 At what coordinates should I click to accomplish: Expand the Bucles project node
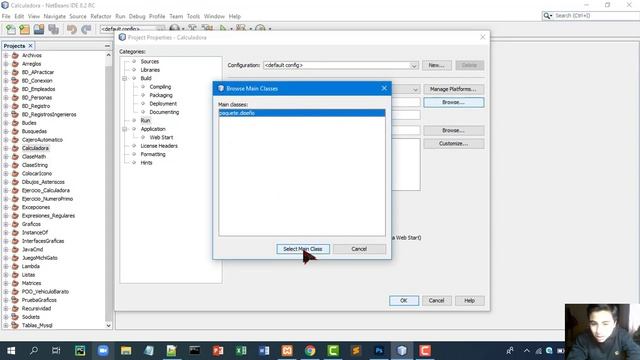6,123
